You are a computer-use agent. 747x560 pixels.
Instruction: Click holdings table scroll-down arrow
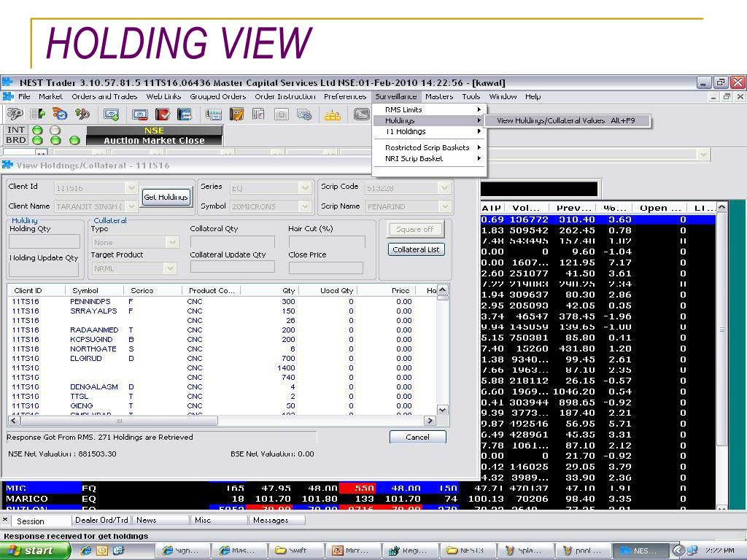click(x=443, y=410)
